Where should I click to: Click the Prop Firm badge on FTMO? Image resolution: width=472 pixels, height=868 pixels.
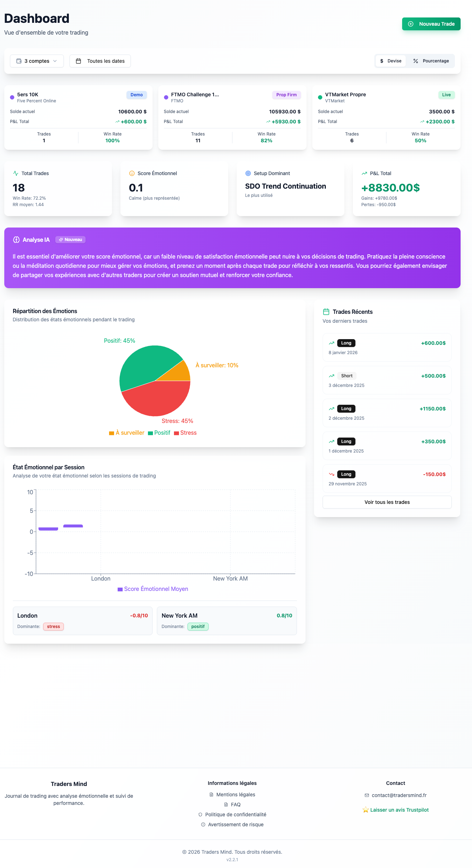click(x=286, y=95)
